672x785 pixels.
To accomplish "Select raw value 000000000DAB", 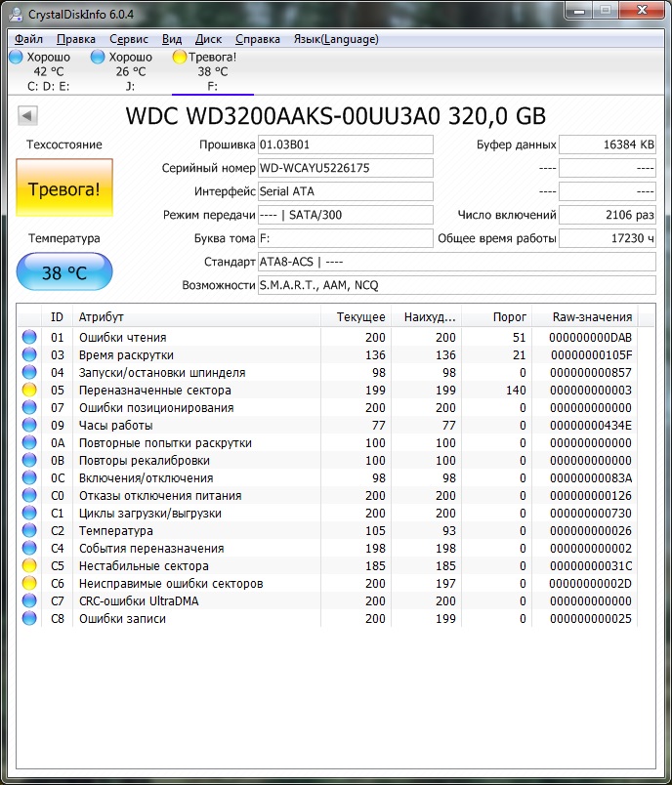I will pos(591,338).
